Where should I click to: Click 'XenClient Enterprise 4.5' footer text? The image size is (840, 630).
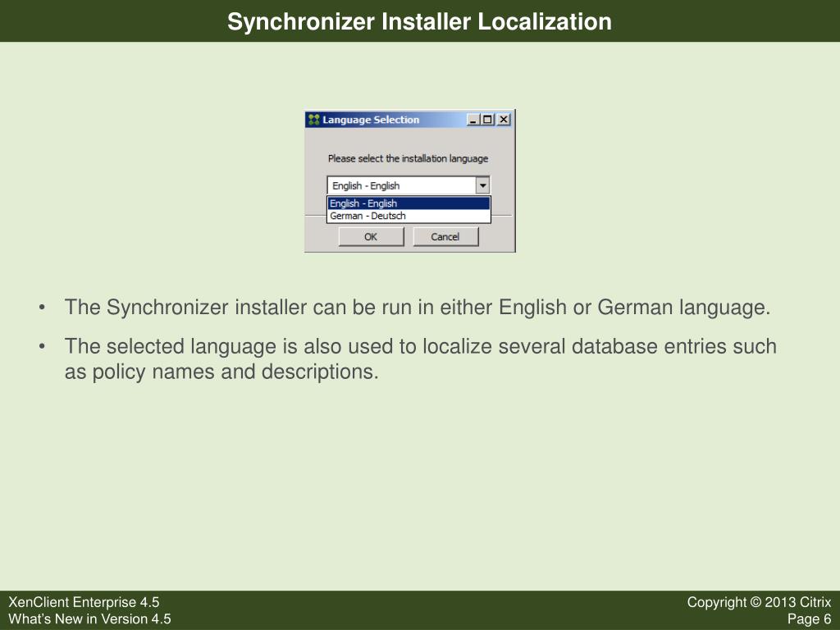coord(84,602)
